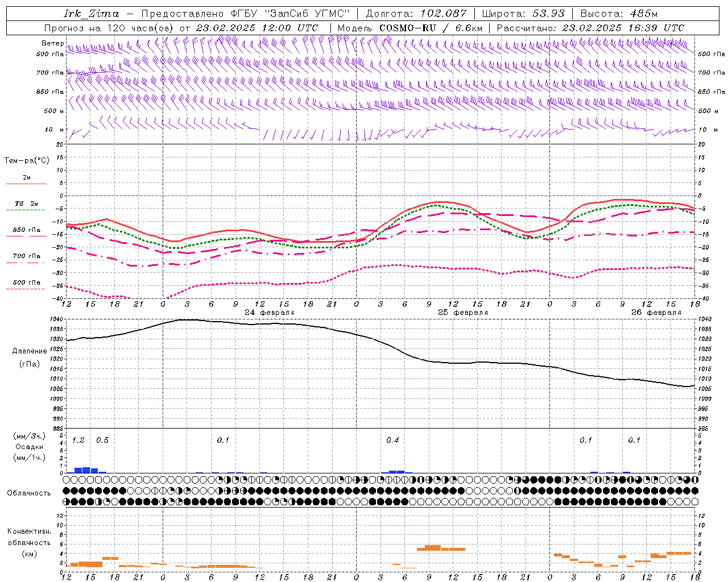Click the (мм/3ч.) precipitation unit label
This screenshot has width=728, height=582.
click(30, 436)
